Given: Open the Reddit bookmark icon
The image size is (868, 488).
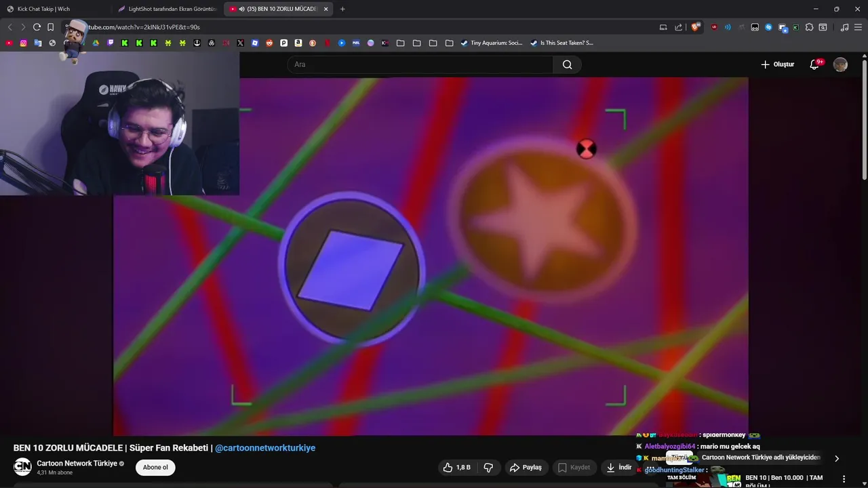Looking at the screenshot, I should (269, 43).
